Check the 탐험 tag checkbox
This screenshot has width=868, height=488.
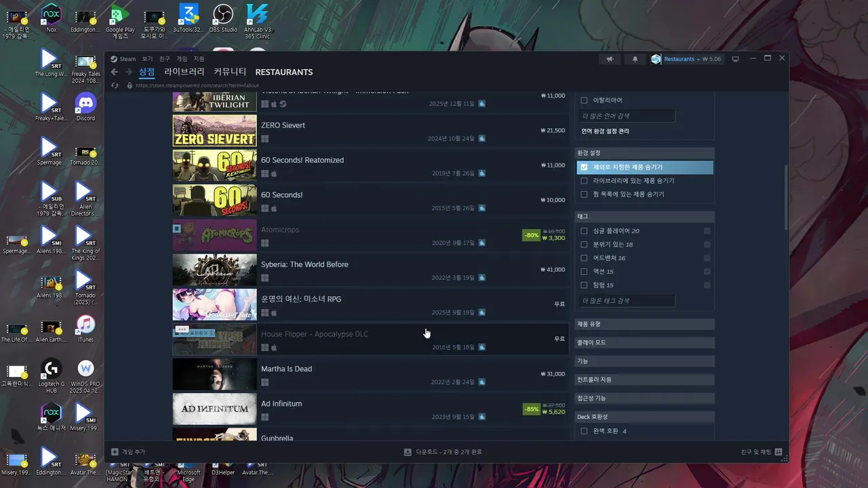[584, 285]
